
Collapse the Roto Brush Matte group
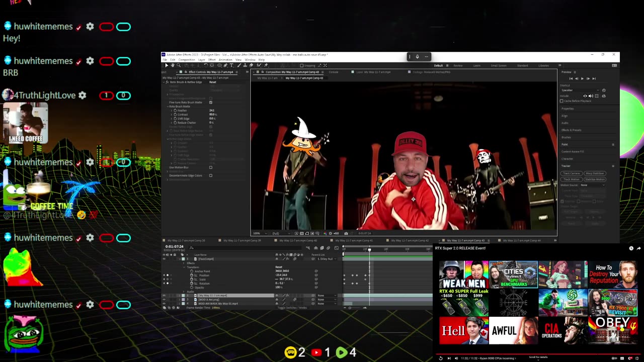pyautogui.click(x=168, y=107)
